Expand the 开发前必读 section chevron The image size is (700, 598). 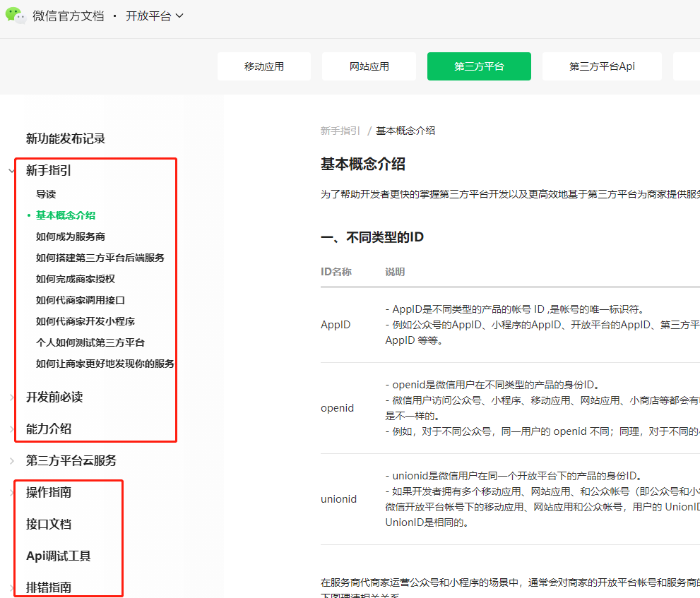11,397
